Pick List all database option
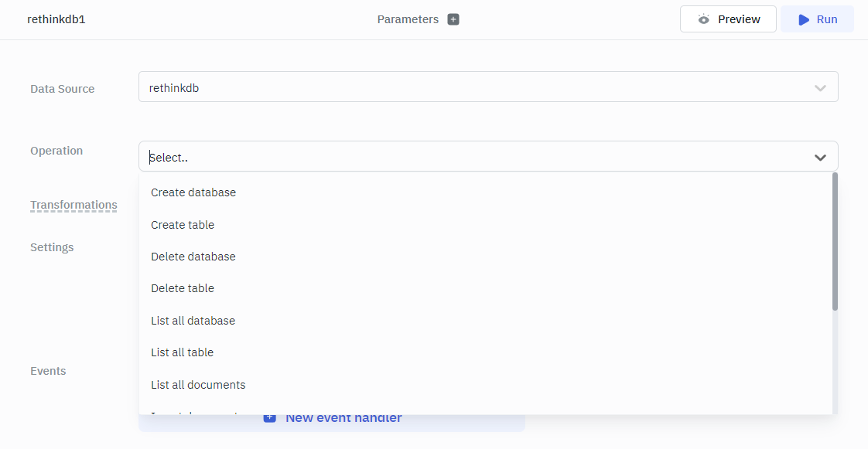The height and width of the screenshot is (449, 868). click(x=193, y=321)
